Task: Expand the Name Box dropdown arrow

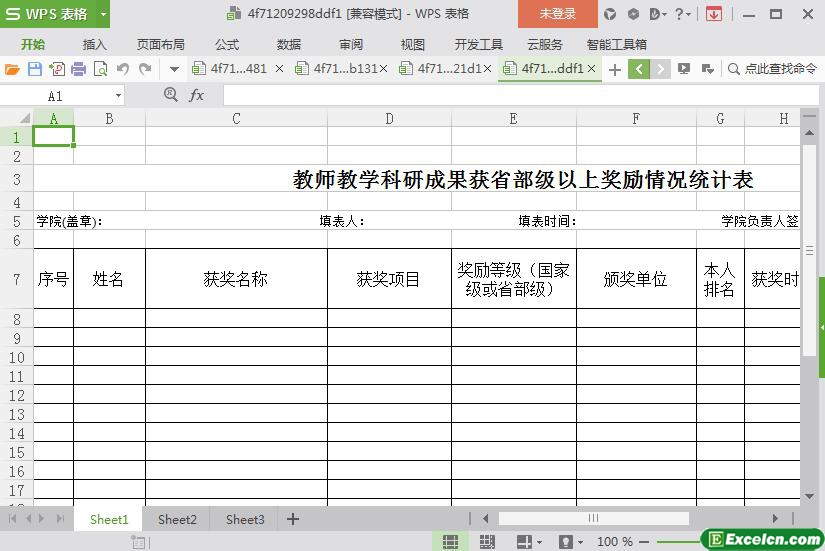Action: click(x=118, y=96)
